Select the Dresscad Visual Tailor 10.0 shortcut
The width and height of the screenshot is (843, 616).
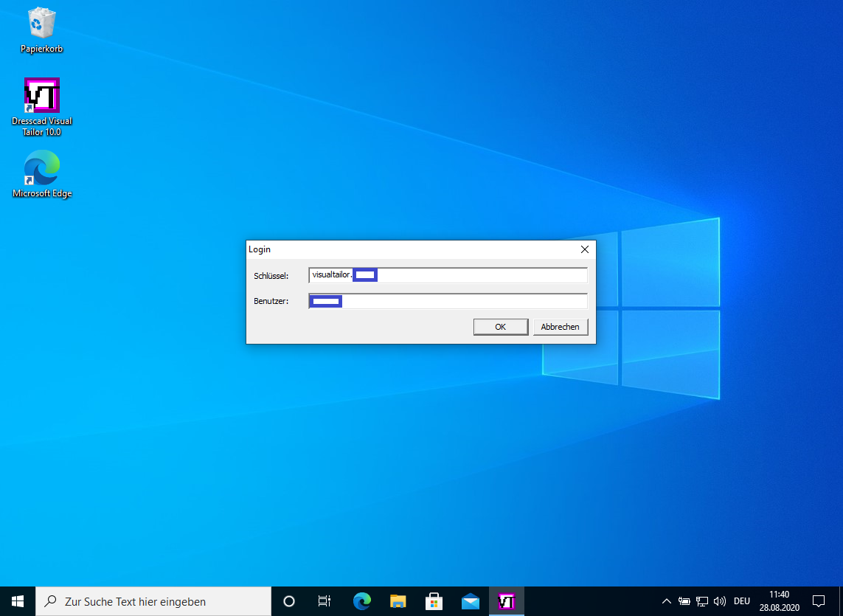click(x=41, y=106)
